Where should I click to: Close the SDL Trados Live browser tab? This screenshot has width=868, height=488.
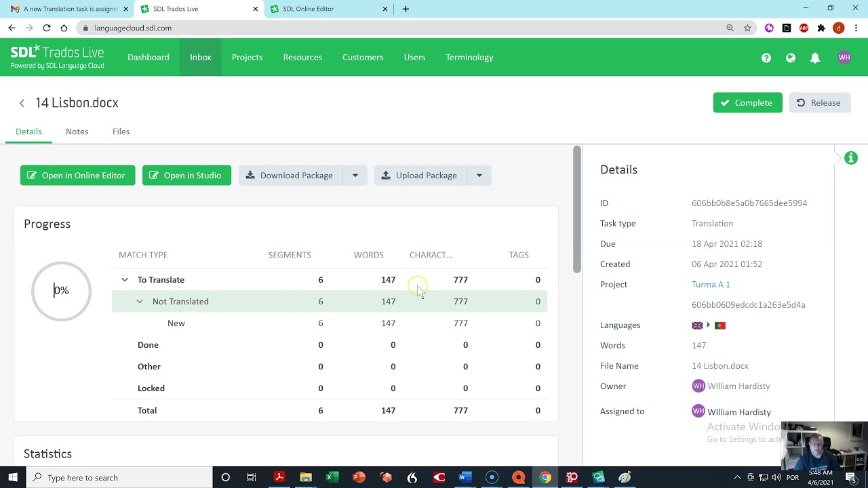(256, 9)
